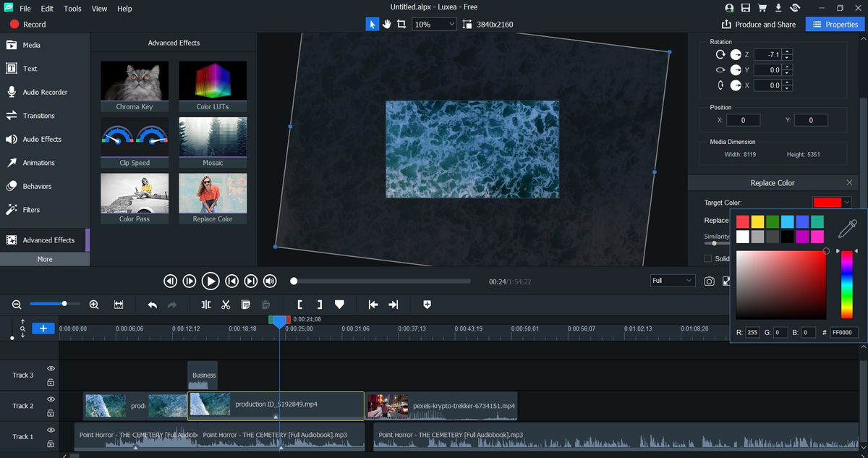The width and height of the screenshot is (868, 458).
Task: Select the yellow swatch in the color picker
Action: pyautogui.click(x=757, y=221)
